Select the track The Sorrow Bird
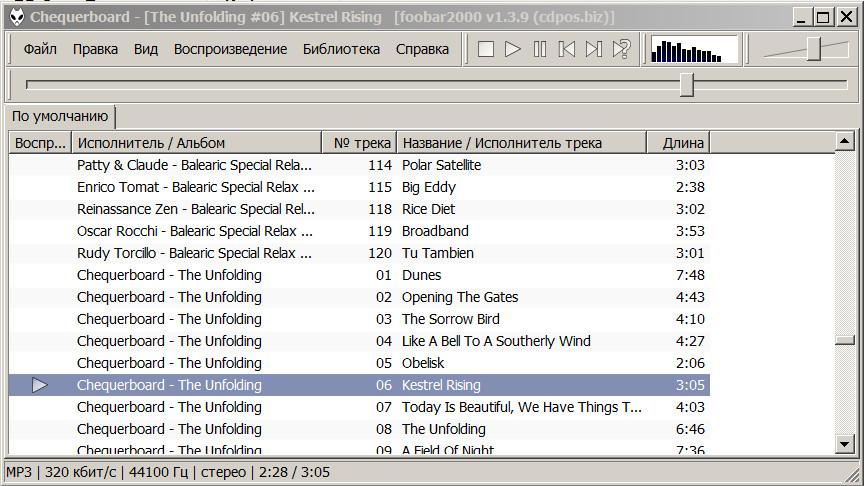The image size is (864, 486). [450, 319]
